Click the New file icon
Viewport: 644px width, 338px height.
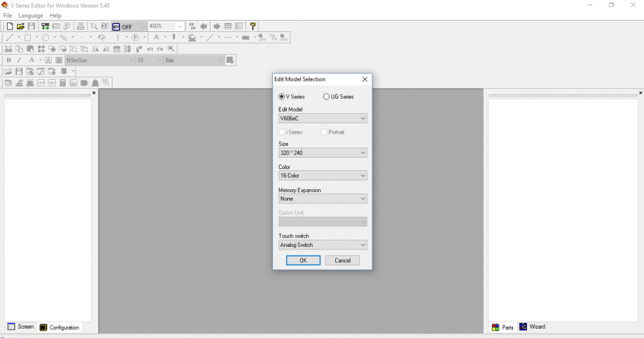pos(9,26)
